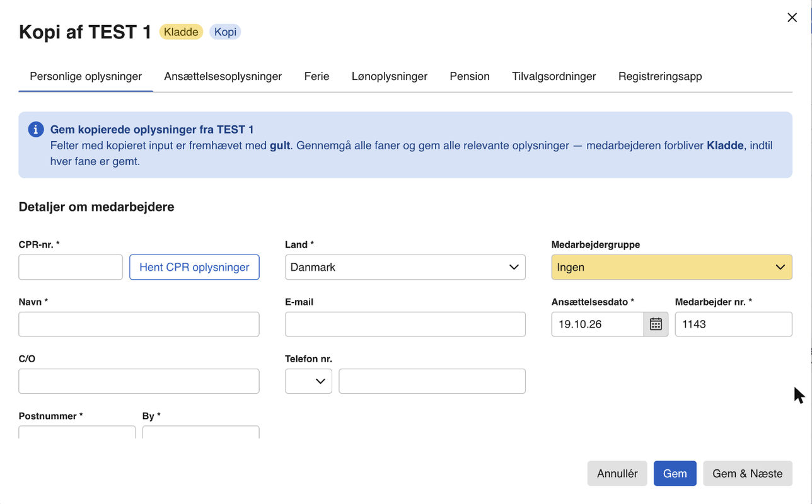Viewport: 812px width, 504px height.
Task: Save with the blue Gem button
Action: click(675, 474)
